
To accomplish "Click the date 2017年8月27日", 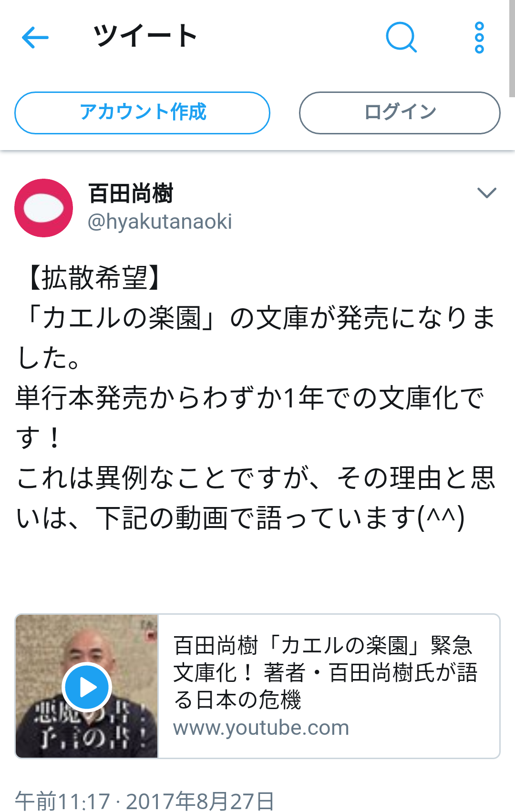I will [200, 801].
